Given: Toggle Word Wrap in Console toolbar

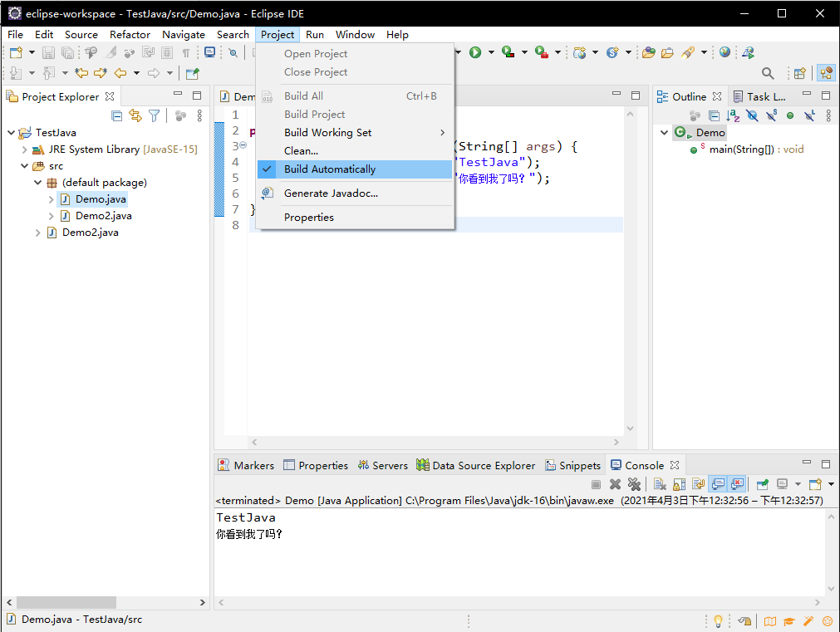Looking at the screenshot, I should point(698,485).
